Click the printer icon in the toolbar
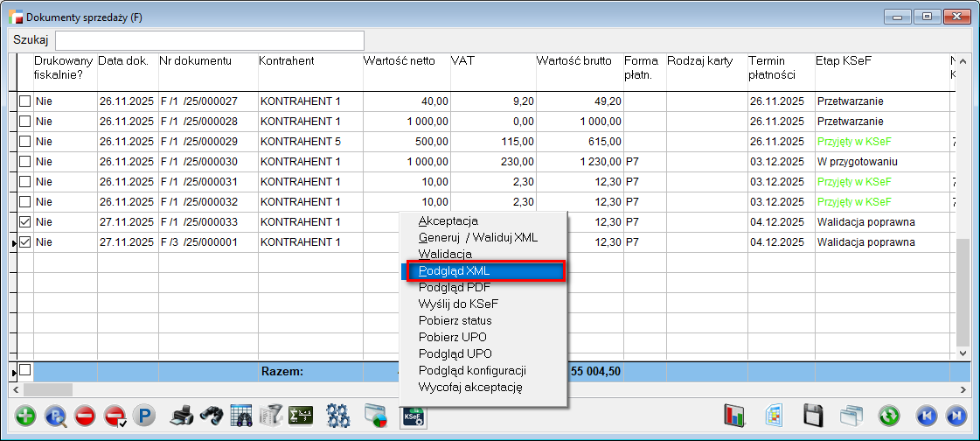980x441 pixels. (x=181, y=416)
